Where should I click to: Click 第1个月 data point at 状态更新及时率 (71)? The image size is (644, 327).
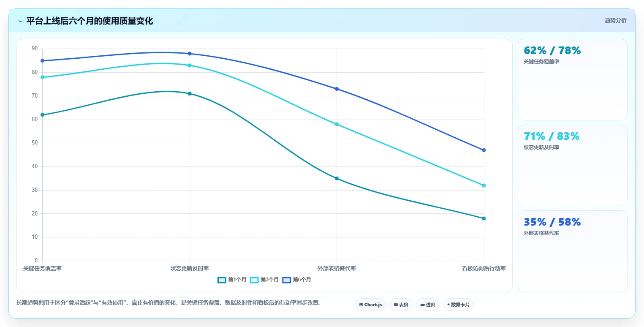tap(190, 94)
